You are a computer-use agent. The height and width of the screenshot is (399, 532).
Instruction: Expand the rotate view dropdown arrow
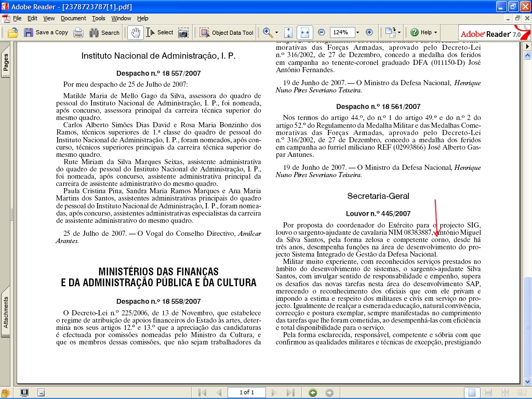pyautogui.click(x=400, y=33)
